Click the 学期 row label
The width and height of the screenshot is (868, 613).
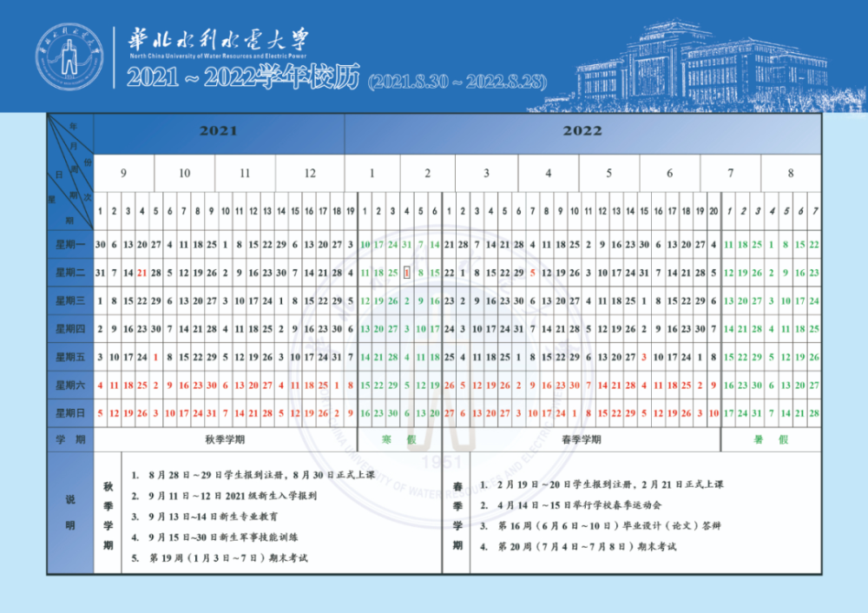click(70, 439)
